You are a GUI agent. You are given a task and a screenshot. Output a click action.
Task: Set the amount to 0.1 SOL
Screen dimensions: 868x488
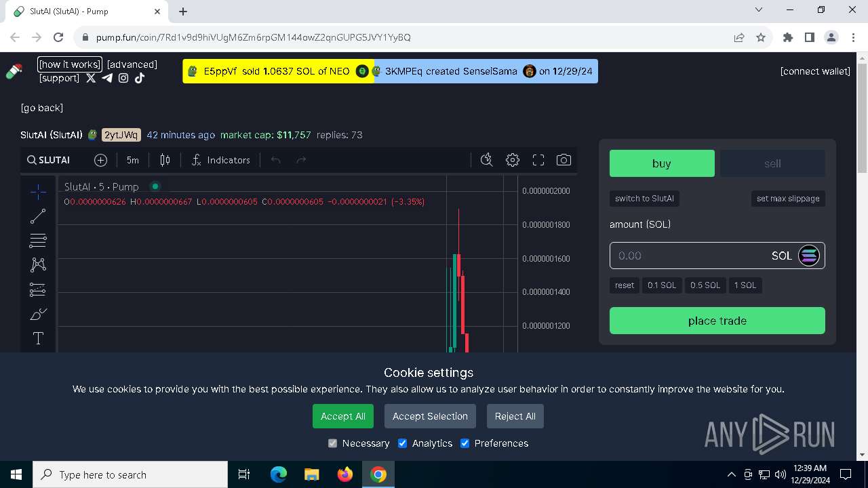[x=662, y=285]
